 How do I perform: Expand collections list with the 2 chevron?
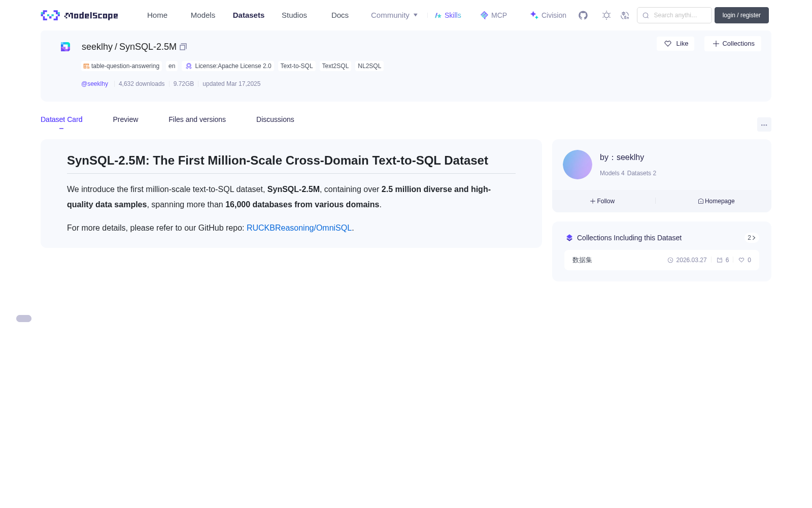(752, 238)
